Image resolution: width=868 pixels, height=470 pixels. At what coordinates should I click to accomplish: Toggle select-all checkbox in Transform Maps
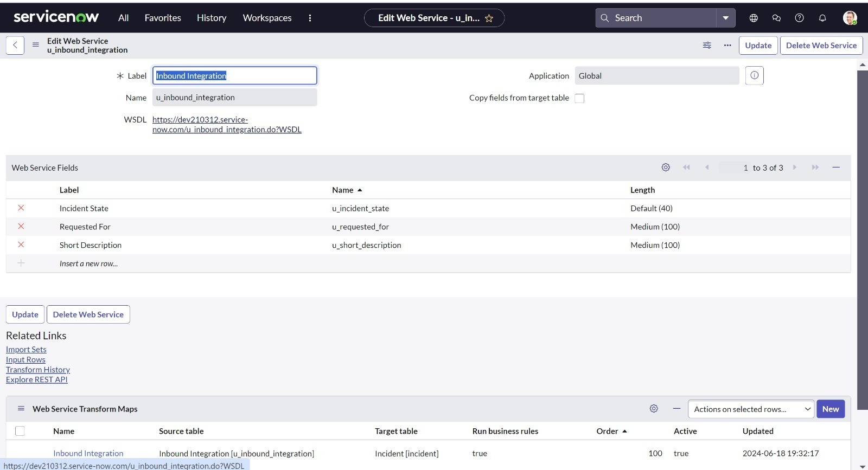(x=20, y=431)
